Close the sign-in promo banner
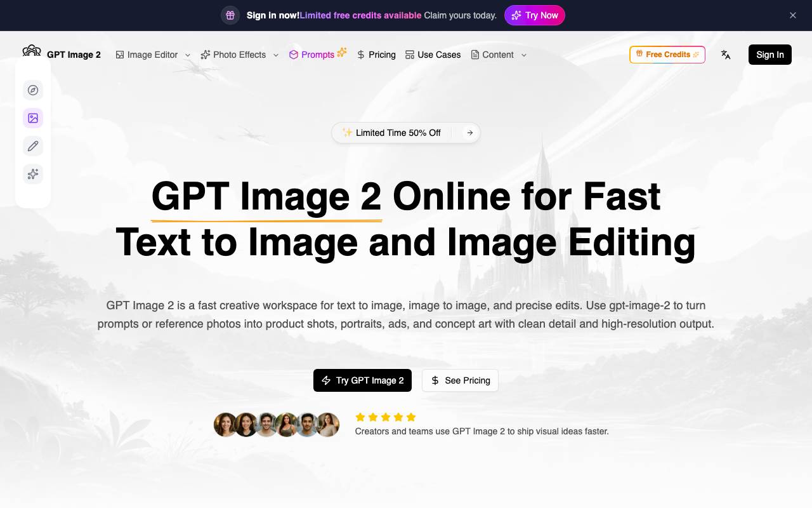This screenshot has width=812, height=508. 793,15
